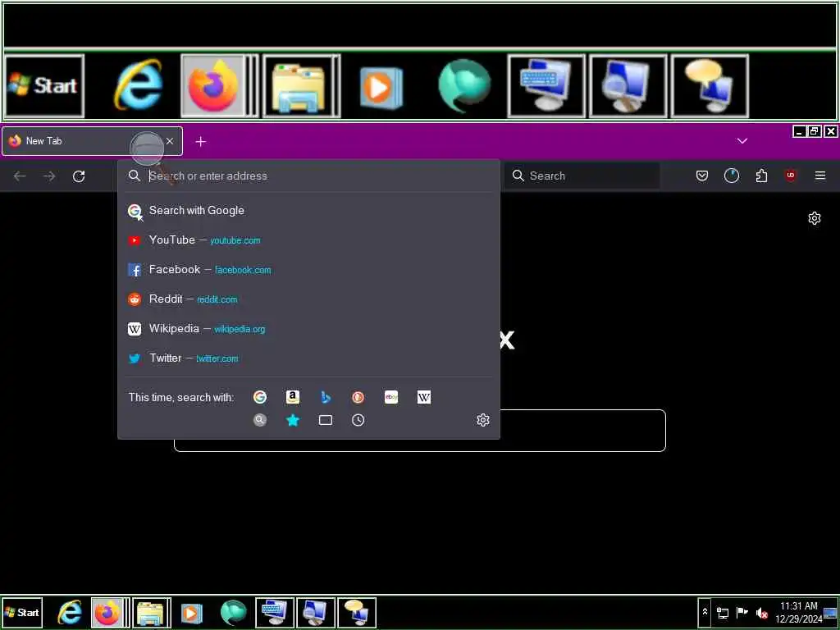Click the muted volume tray icon
Image resolution: width=840 pixels, height=630 pixels.
761,613
